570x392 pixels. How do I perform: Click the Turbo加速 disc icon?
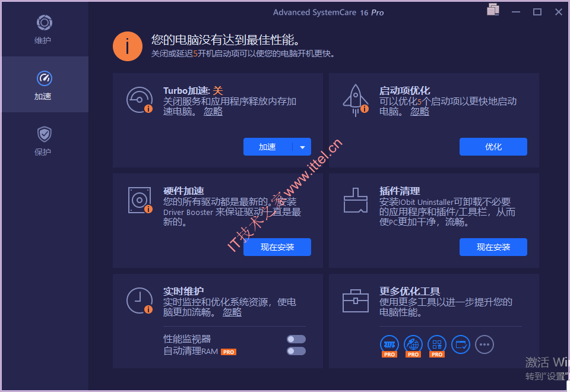tap(139, 100)
